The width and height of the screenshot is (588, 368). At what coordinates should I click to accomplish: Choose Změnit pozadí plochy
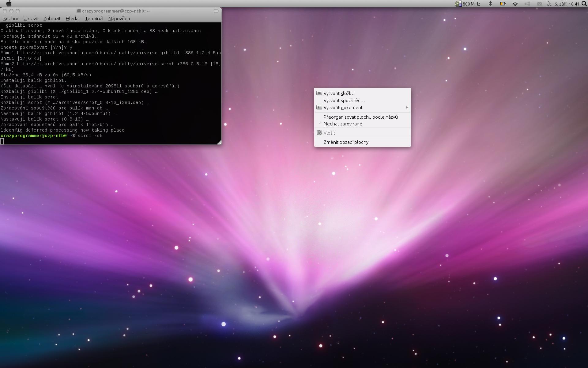346,142
